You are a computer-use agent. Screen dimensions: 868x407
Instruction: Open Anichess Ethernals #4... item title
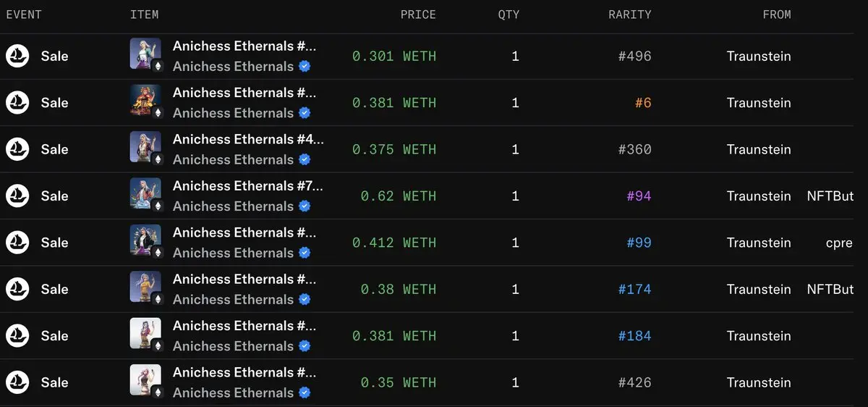point(248,139)
